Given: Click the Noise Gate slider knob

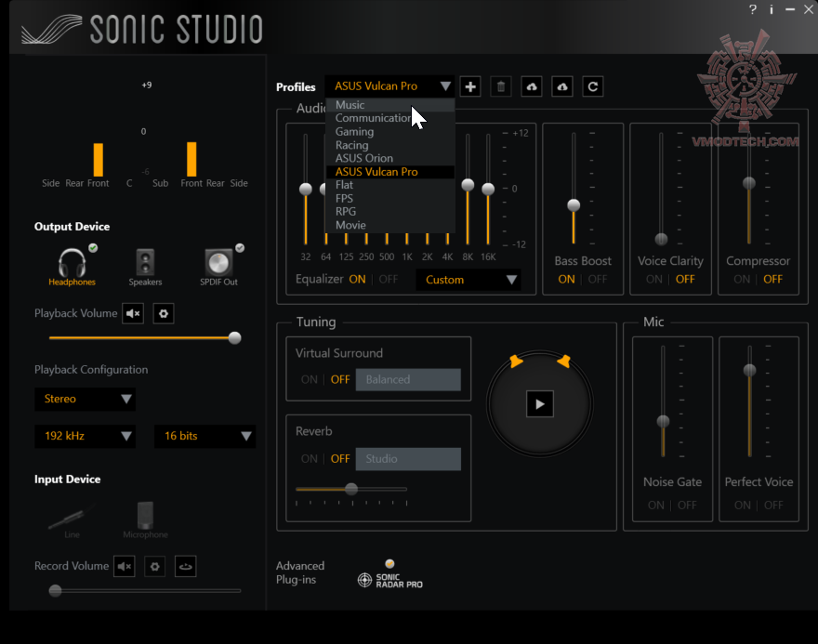Looking at the screenshot, I should (x=663, y=421).
